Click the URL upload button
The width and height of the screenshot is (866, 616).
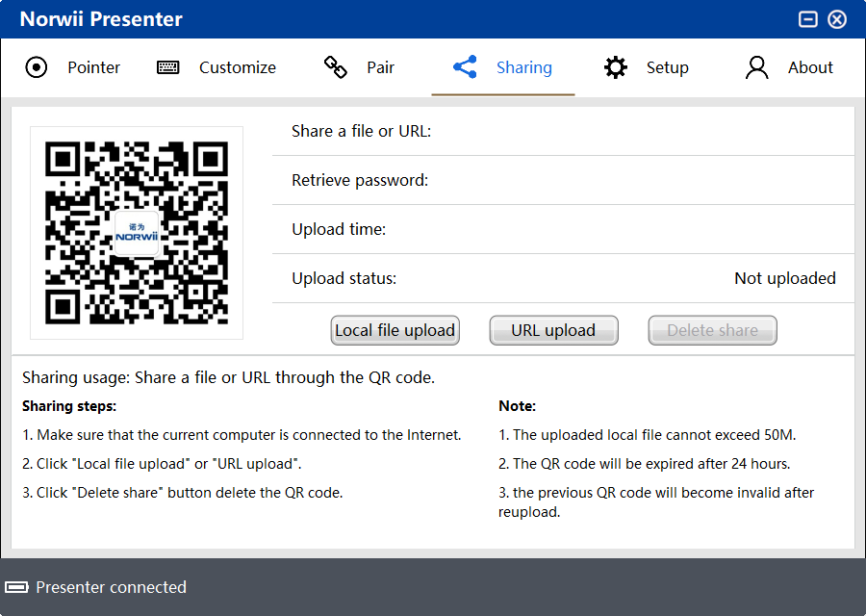(553, 330)
